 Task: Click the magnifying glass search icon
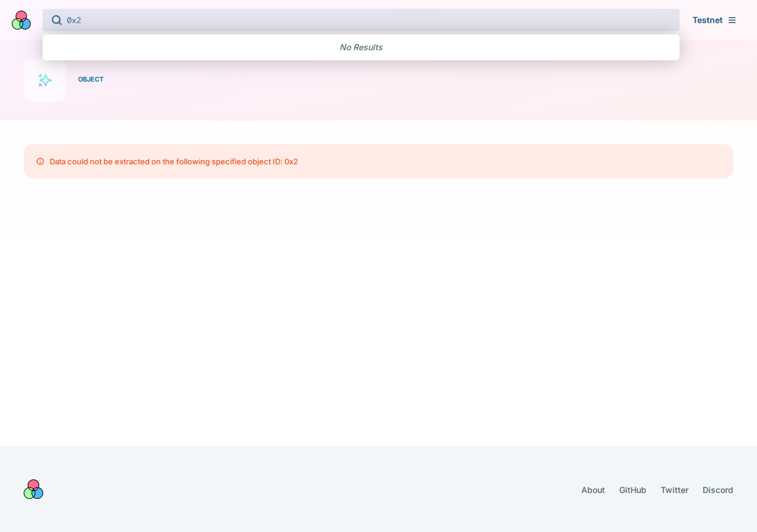(57, 20)
